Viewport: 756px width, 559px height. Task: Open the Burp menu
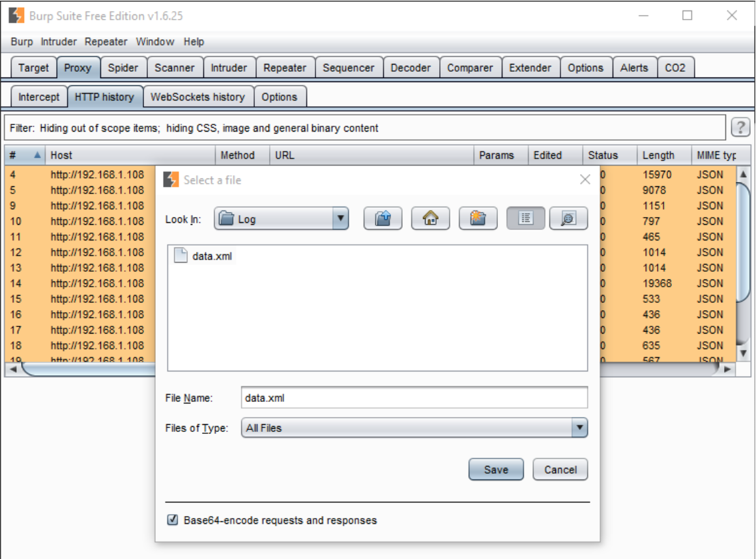(x=22, y=42)
